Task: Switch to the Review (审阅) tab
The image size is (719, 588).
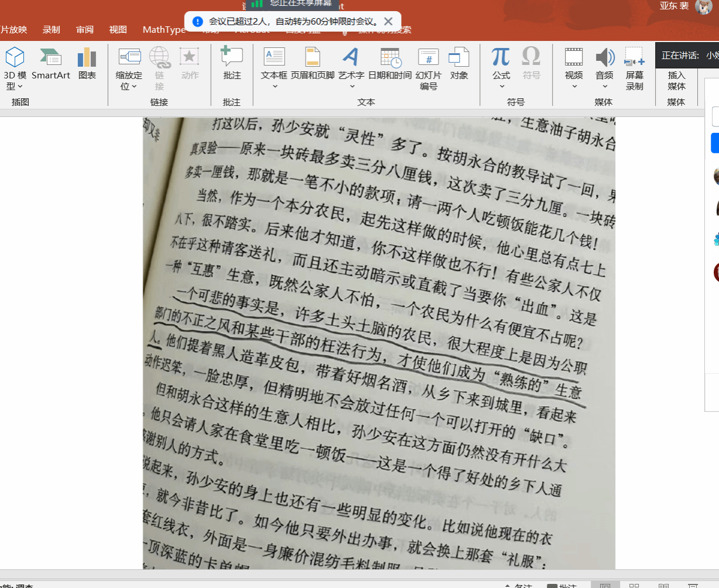Action: click(85, 30)
